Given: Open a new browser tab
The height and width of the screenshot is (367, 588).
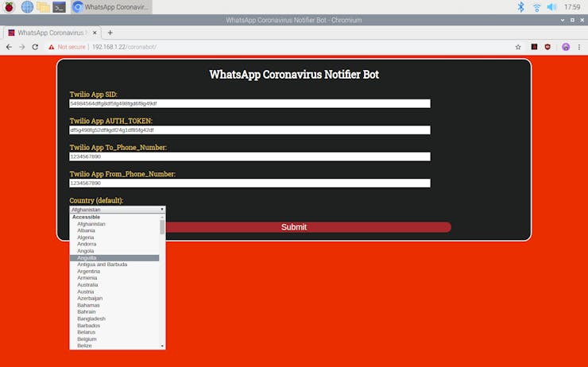Looking at the screenshot, I should point(110,33).
